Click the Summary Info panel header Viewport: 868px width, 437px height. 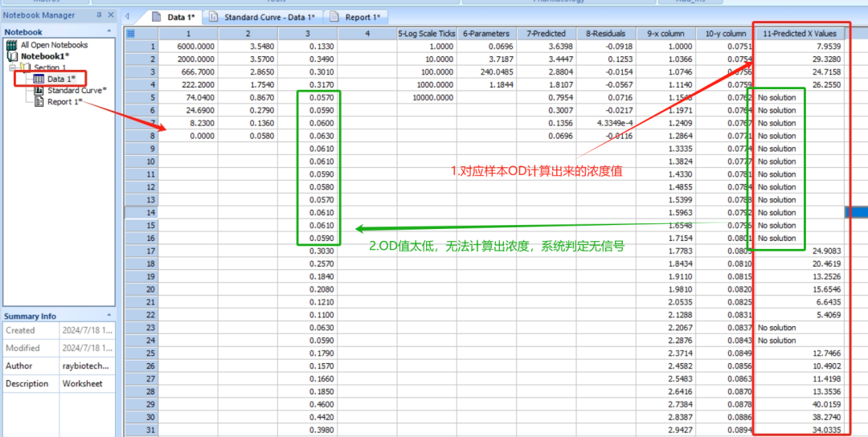[x=59, y=316]
